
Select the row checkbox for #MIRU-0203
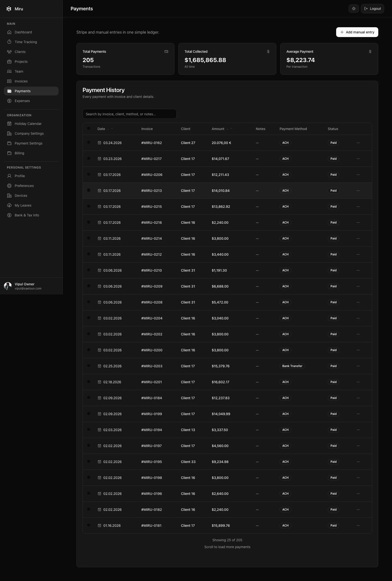point(89,366)
